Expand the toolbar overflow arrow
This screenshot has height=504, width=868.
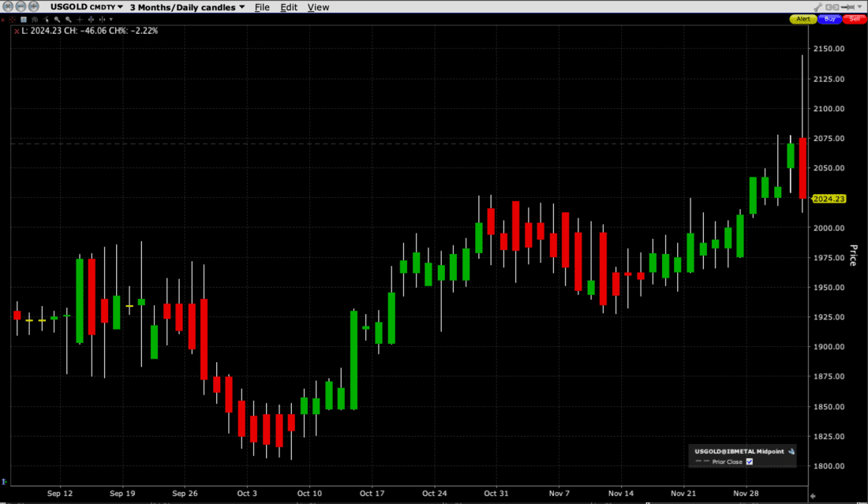click(110, 20)
